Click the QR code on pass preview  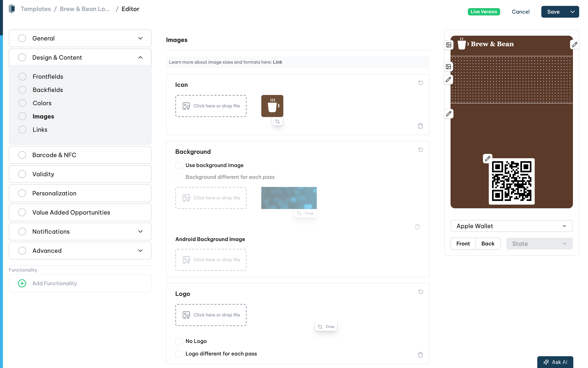[511, 181]
